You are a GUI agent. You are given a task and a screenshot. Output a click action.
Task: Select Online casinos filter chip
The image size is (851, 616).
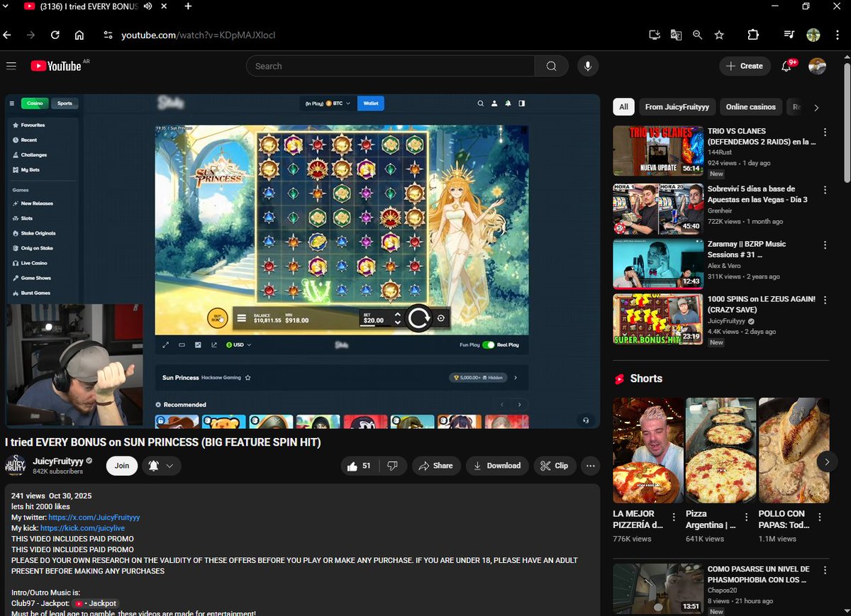coord(751,107)
